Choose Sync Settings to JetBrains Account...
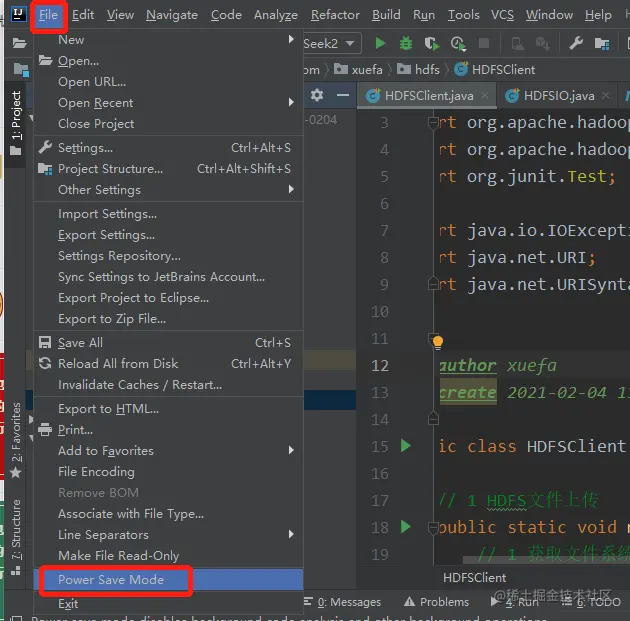Viewport: 630px width, 621px height. pyautogui.click(x=169, y=277)
